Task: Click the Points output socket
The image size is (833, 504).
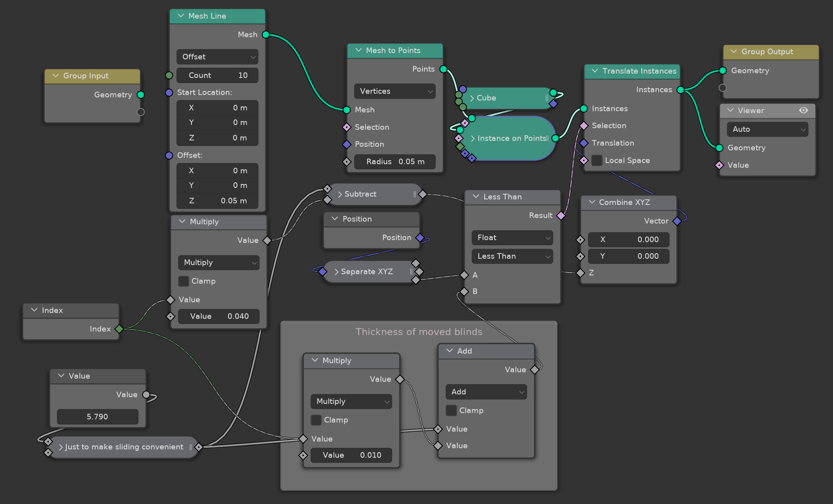Action: (x=444, y=69)
